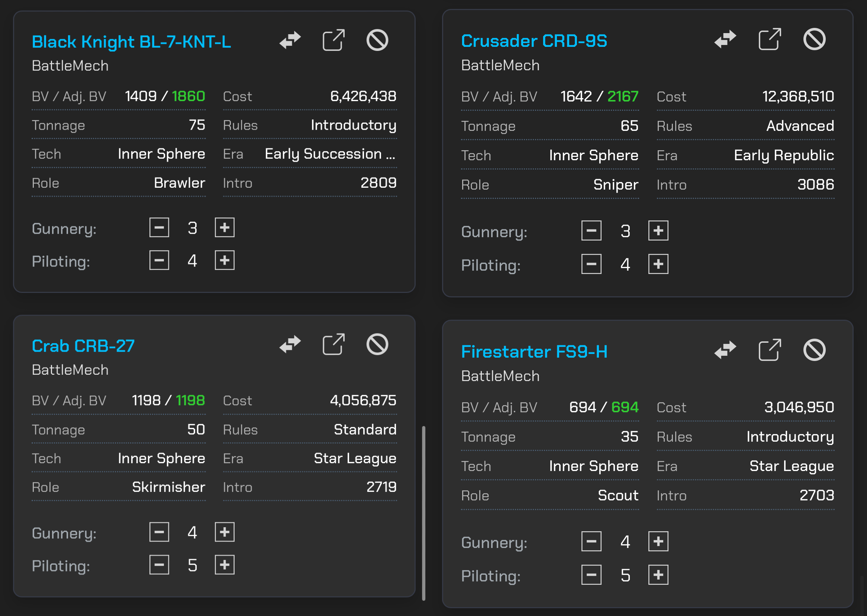867x616 pixels.
Task: Click Crab rules value Standard
Action: [x=365, y=429]
